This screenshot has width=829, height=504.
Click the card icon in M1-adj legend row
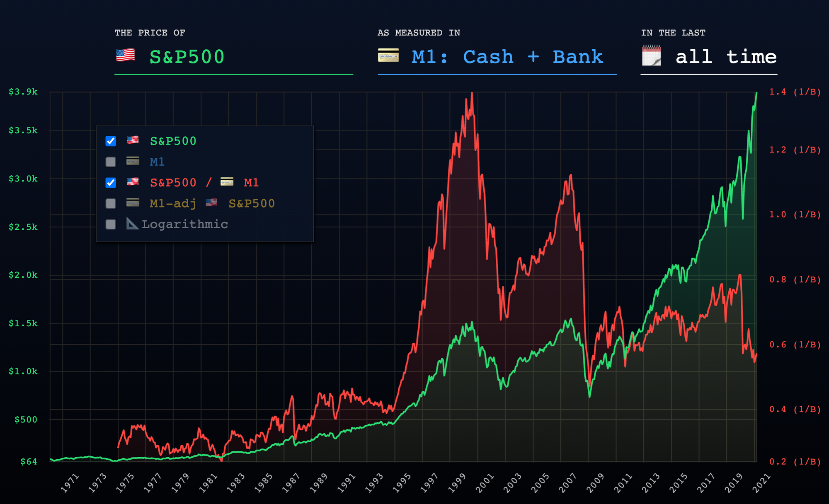tap(133, 203)
